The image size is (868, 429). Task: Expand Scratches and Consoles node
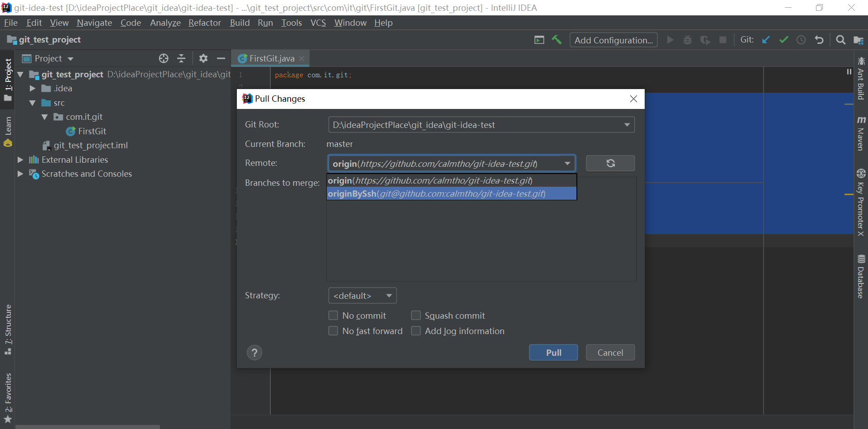tap(20, 174)
